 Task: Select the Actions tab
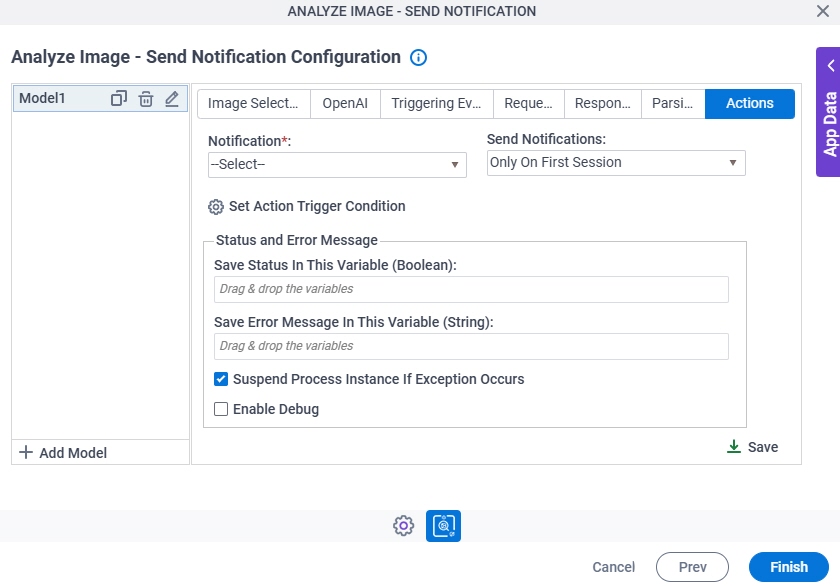coord(749,103)
